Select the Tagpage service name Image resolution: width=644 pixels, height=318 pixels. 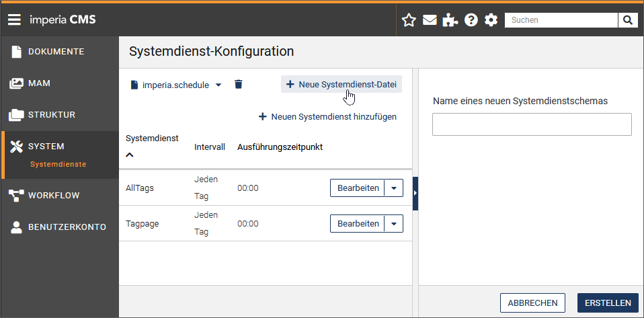click(142, 224)
